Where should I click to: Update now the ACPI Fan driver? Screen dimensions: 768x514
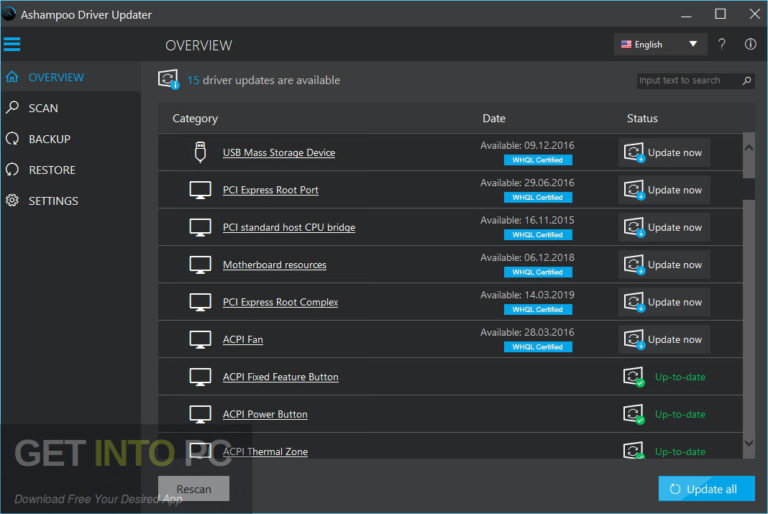tap(664, 340)
